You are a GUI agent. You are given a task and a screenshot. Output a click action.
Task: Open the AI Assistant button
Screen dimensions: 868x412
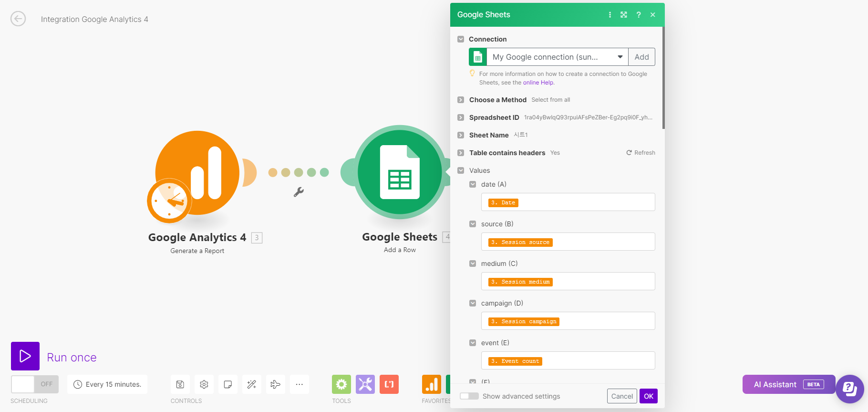pyautogui.click(x=789, y=384)
